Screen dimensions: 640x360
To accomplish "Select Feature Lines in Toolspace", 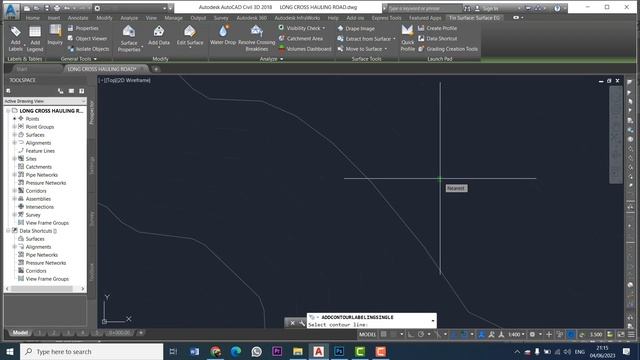I will coord(40,151).
